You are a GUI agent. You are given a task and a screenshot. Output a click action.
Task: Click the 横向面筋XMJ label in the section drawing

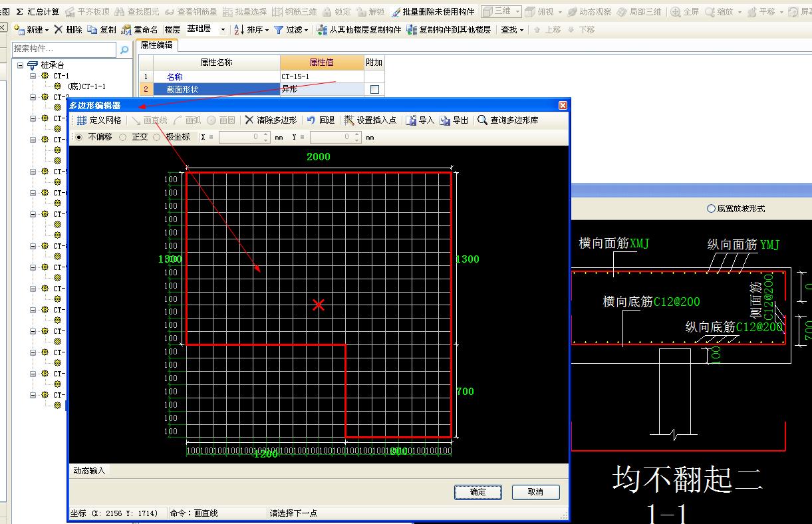pos(614,244)
